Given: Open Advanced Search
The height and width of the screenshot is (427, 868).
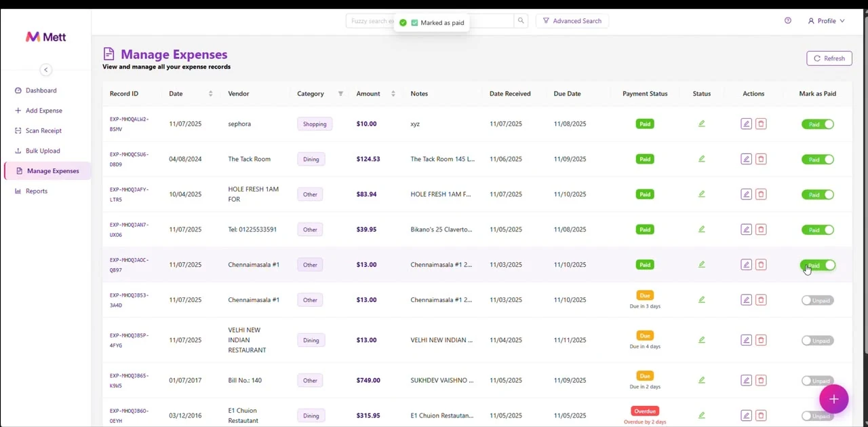Looking at the screenshot, I should tap(572, 21).
